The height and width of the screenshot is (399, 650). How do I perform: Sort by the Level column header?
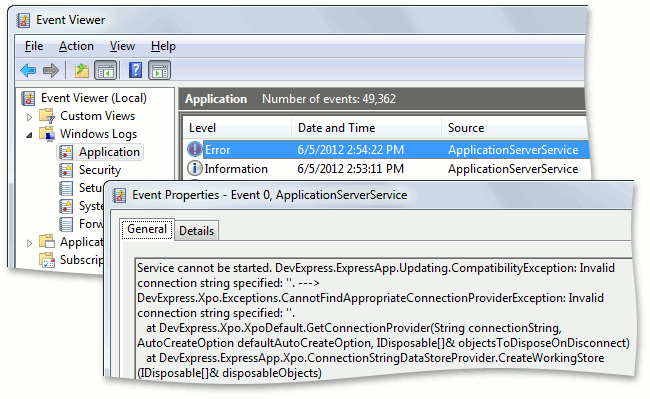pyautogui.click(x=237, y=128)
